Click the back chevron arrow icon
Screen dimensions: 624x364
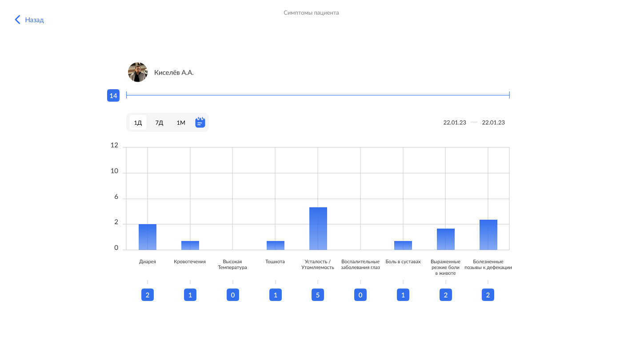(x=18, y=20)
